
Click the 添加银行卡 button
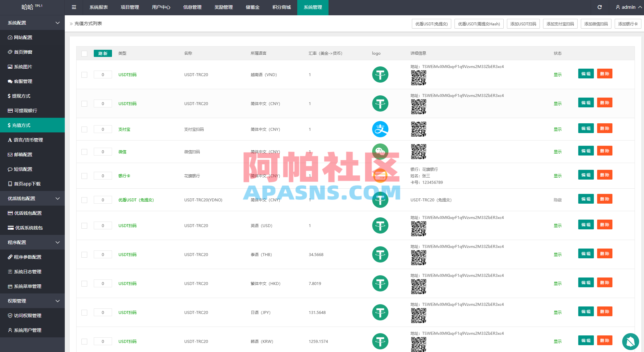point(628,23)
